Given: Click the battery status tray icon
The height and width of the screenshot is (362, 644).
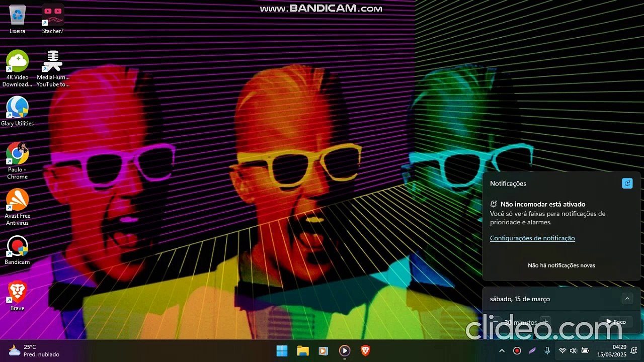Looking at the screenshot, I should click(585, 351).
